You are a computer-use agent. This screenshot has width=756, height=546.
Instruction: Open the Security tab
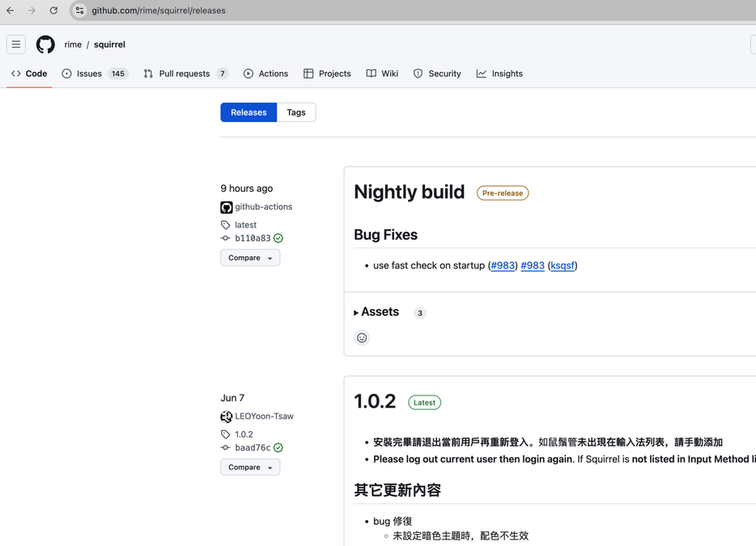point(437,74)
